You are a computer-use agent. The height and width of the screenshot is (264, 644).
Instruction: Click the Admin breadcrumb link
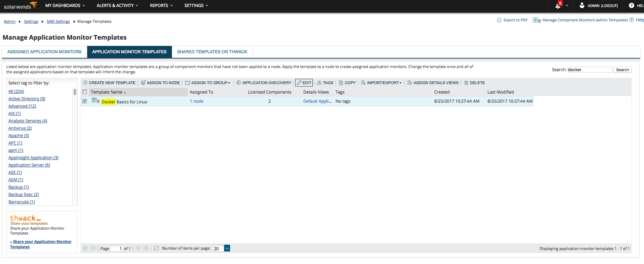(10, 21)
